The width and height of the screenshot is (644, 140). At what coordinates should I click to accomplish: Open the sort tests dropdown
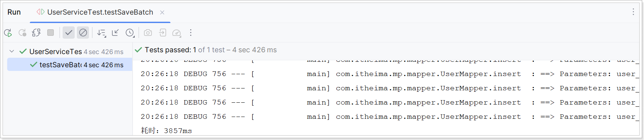point(101,33)
